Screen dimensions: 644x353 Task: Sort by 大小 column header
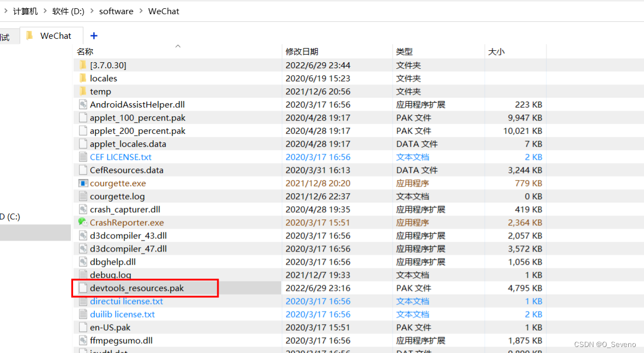coord(496,51)
